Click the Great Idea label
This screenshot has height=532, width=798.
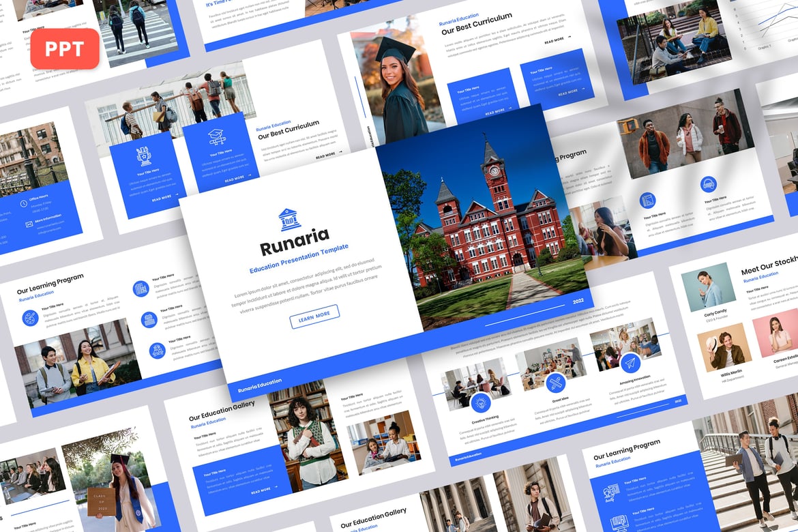click(560, 400)
